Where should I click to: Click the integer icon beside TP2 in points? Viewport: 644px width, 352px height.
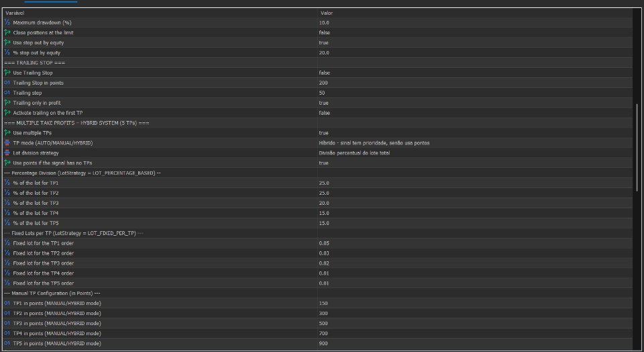click(x=7, y=313)
